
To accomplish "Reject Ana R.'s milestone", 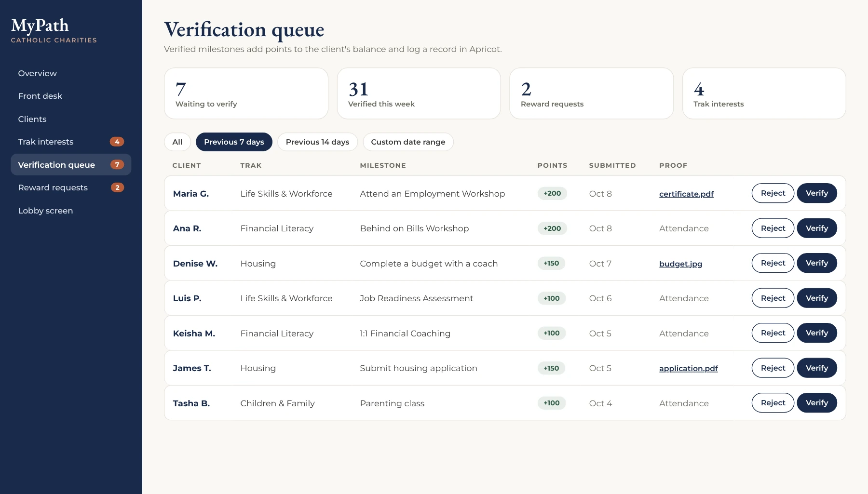I will pyautogui.click(x=773, y=228).
